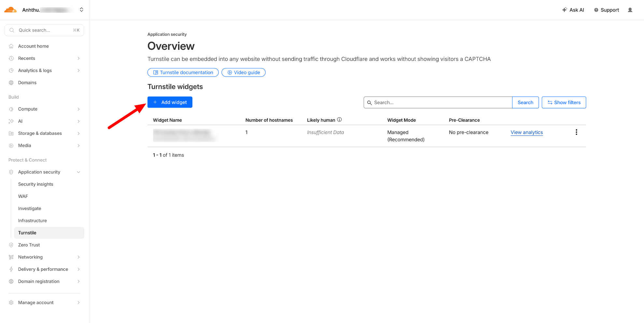Open Support help menu
644x323 pixels.
[607, 10]
